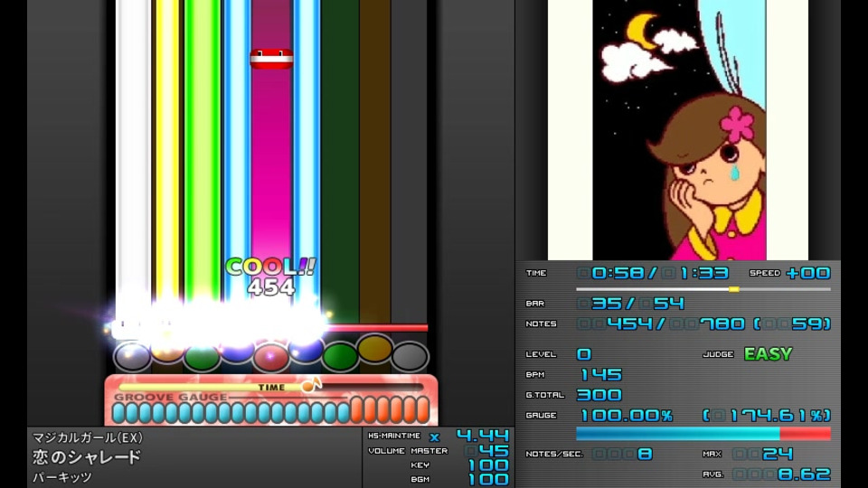Viewport: 868px width, 488px height.
Task: Tap the blue button right of red
Action: pyautogui.click(x=306, y=350)
